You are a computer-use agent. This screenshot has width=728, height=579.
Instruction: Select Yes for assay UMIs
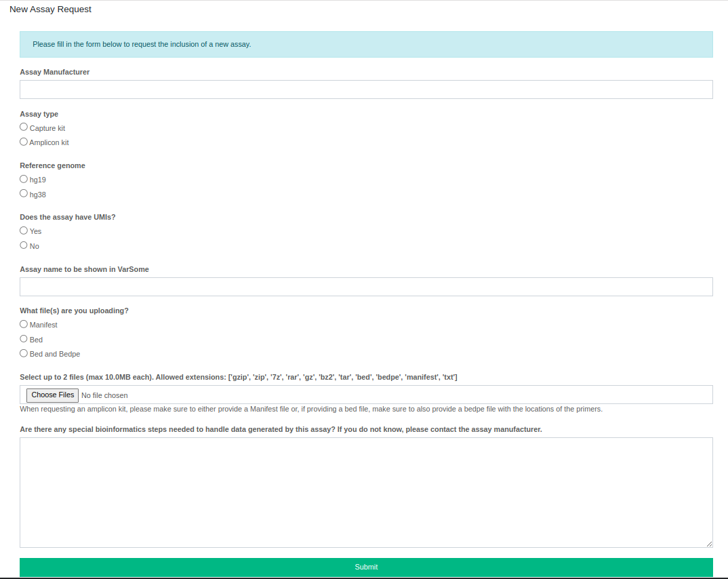pos(24,231)
